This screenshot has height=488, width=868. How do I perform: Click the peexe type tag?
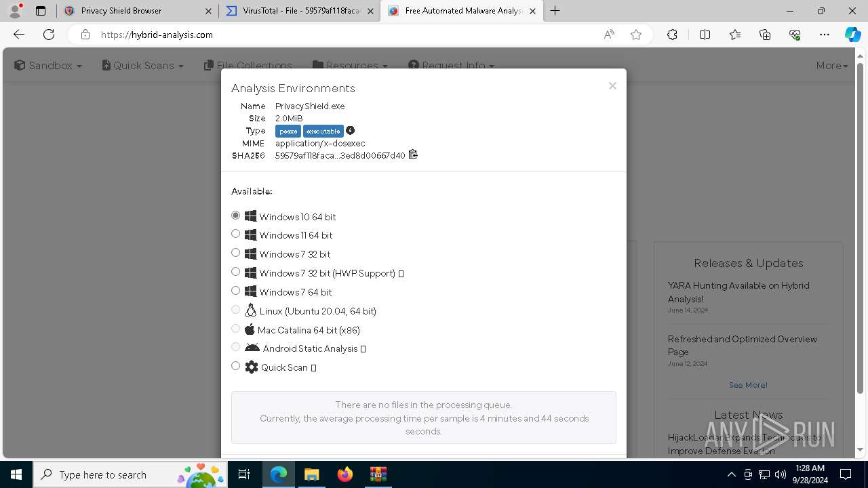pyautogui.click(x=288, y=131)
